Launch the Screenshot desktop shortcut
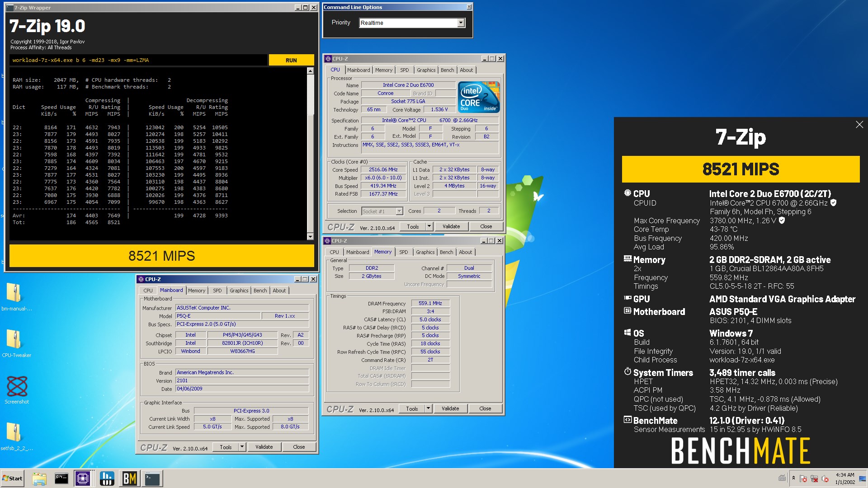868x488 pixels. tap(17, 389)
